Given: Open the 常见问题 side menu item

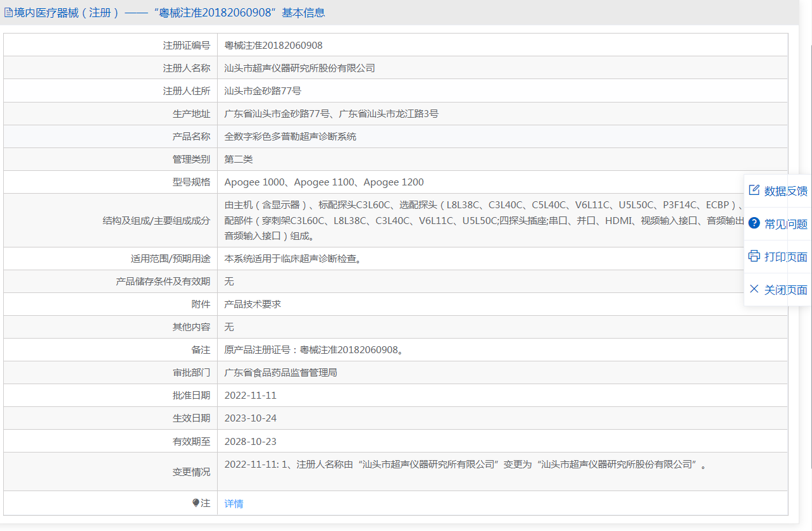Looking at the screenshot, I should point(785,224).
